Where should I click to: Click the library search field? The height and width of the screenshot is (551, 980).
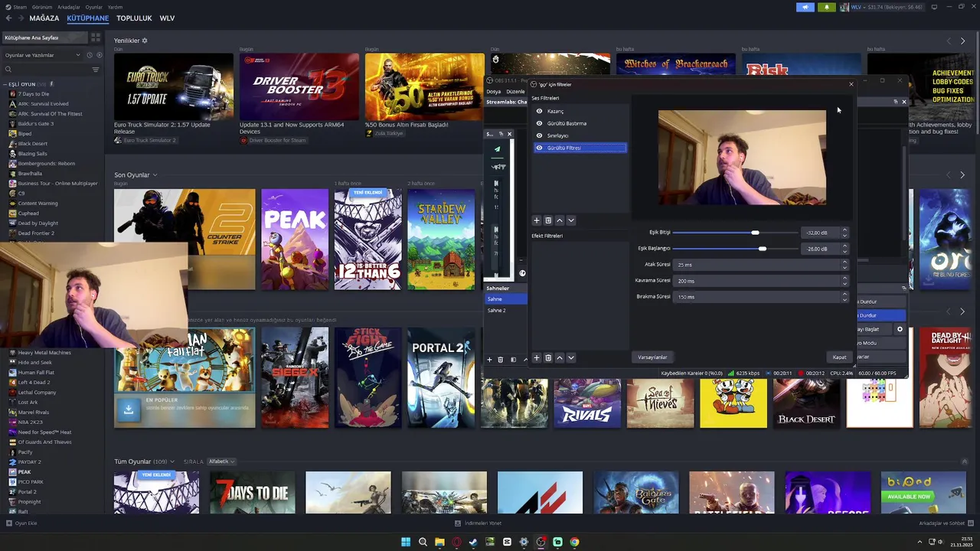[46, 70]
